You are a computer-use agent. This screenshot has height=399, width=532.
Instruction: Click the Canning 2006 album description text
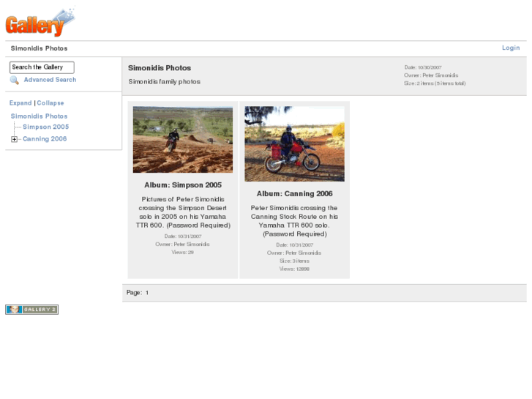tap(294, 220)
